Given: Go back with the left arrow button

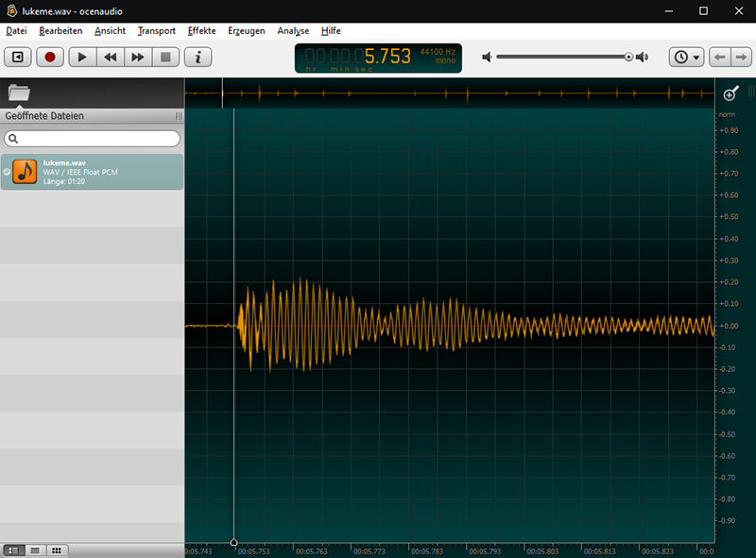Looking at the screenshot, I should 720,58.
